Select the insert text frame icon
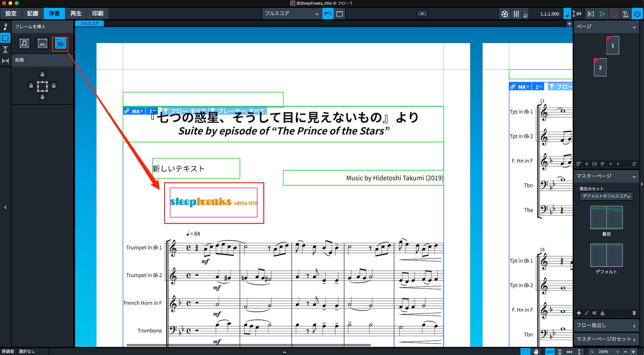The height and width of the screenshot is (355, 644). click(42, 43)
